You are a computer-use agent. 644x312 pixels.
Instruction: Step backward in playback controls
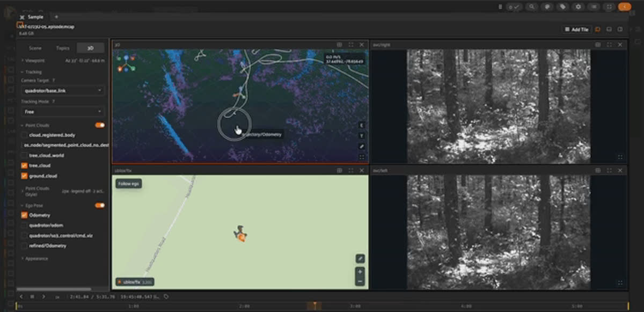21,296
